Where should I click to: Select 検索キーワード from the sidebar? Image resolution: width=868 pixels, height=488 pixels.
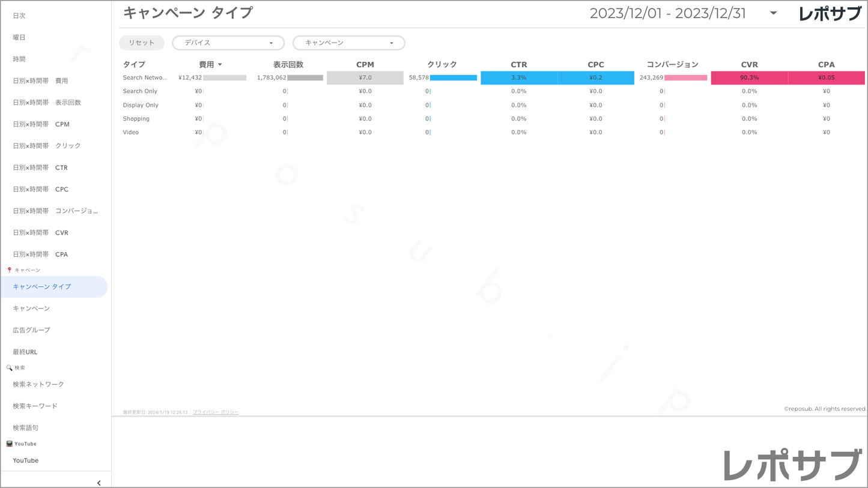pos(35,406)
